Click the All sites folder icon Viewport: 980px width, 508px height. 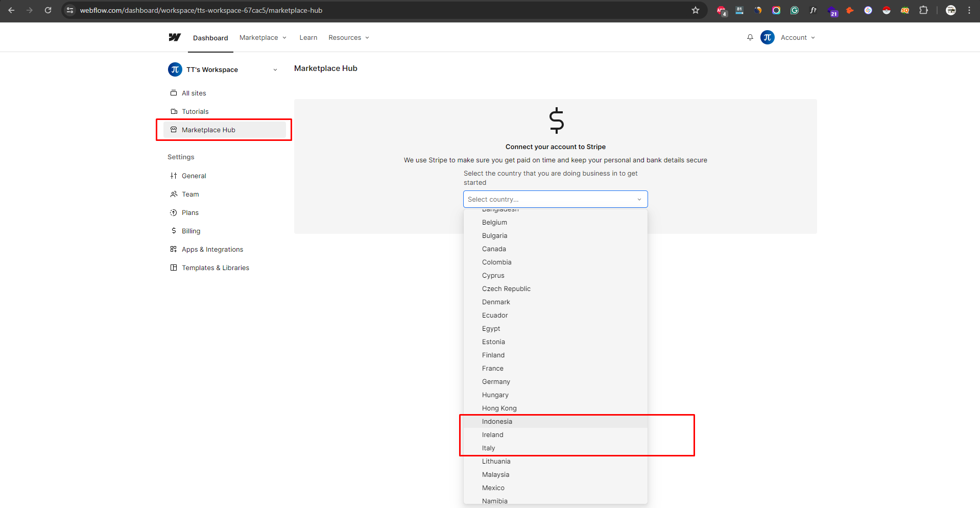[174, 93]
